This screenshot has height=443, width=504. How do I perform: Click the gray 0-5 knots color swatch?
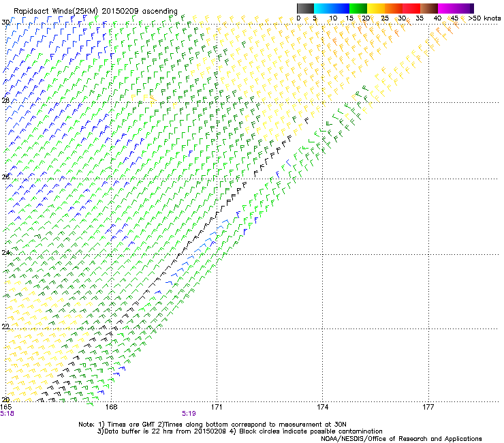coord(305,8)
